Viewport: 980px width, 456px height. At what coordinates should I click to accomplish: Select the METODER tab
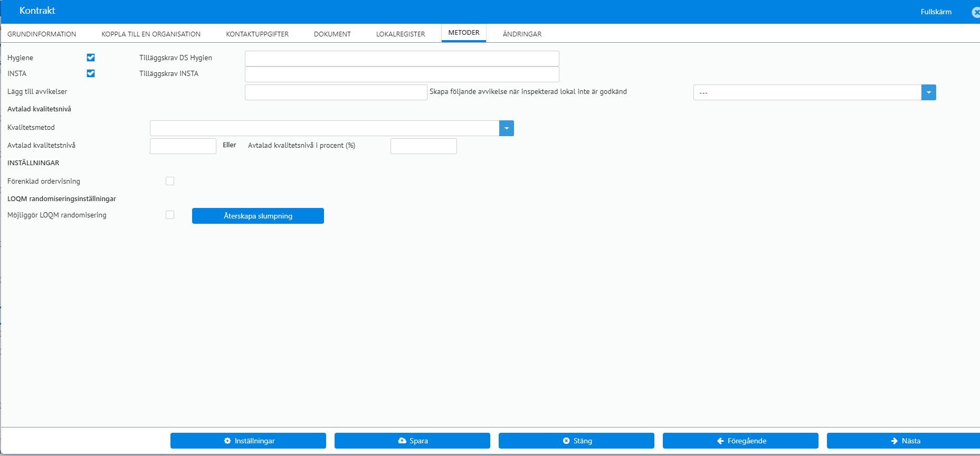(464, 33)
